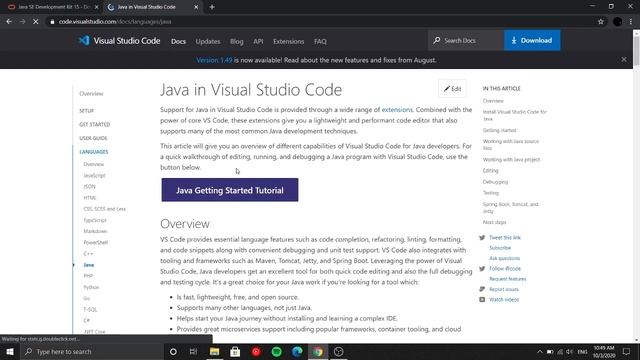Open JavaScript in the Languages list

[x=95, y=176]
